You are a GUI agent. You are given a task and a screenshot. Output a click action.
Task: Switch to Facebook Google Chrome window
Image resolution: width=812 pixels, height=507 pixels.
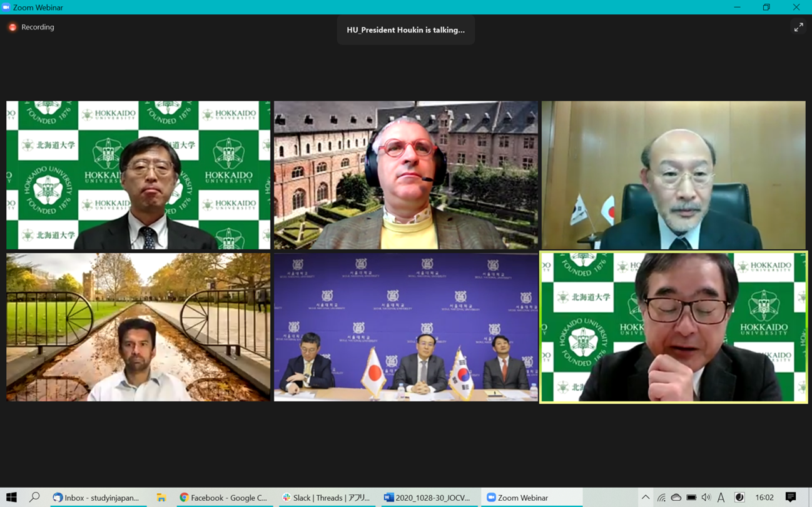(223, 498)
